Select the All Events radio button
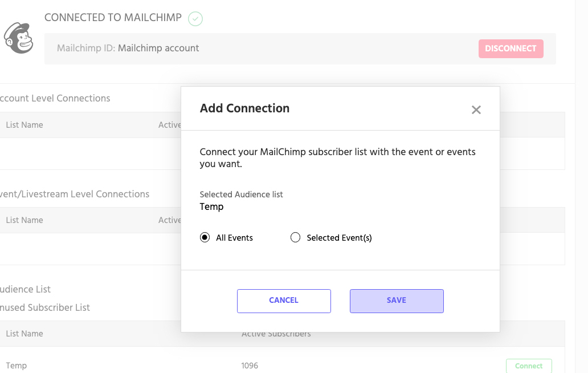This screenshot has width=588, height=373. 205,237
